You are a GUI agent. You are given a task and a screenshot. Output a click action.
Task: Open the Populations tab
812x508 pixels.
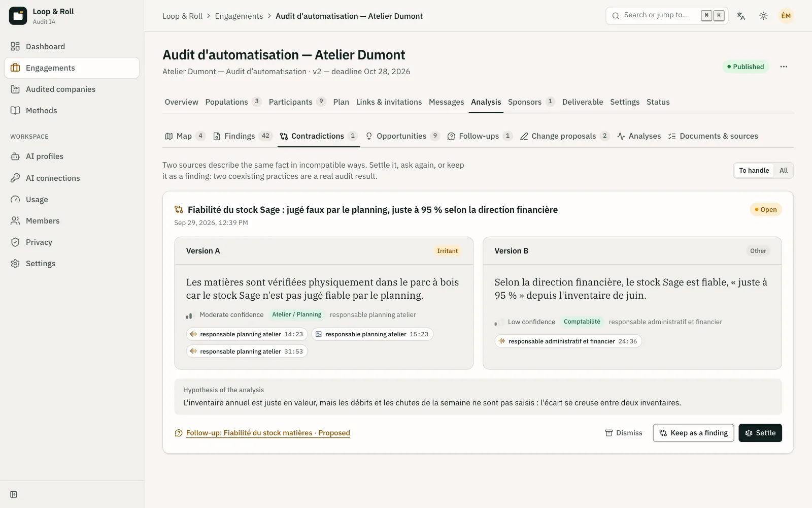(x=233, y=102)
